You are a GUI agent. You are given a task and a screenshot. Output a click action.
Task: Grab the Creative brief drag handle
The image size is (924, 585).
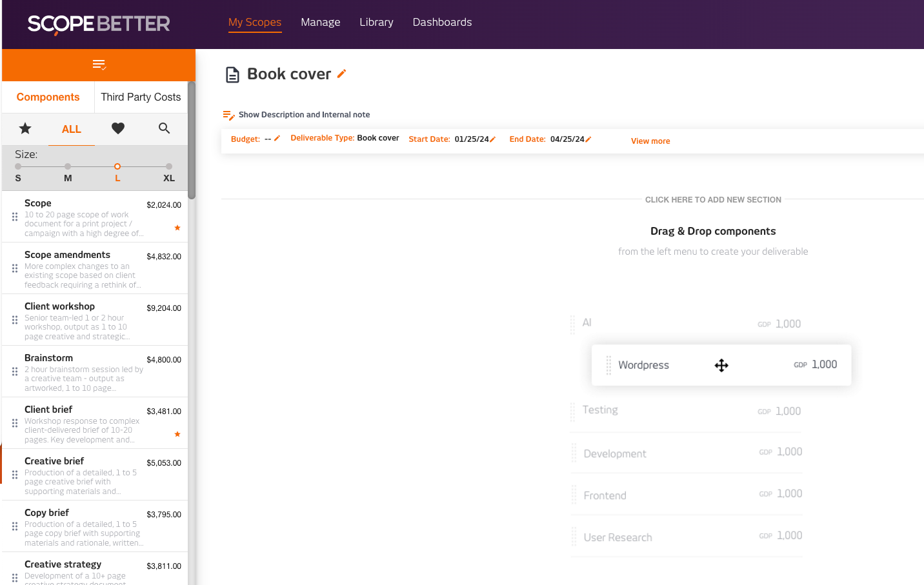point(15,475)
